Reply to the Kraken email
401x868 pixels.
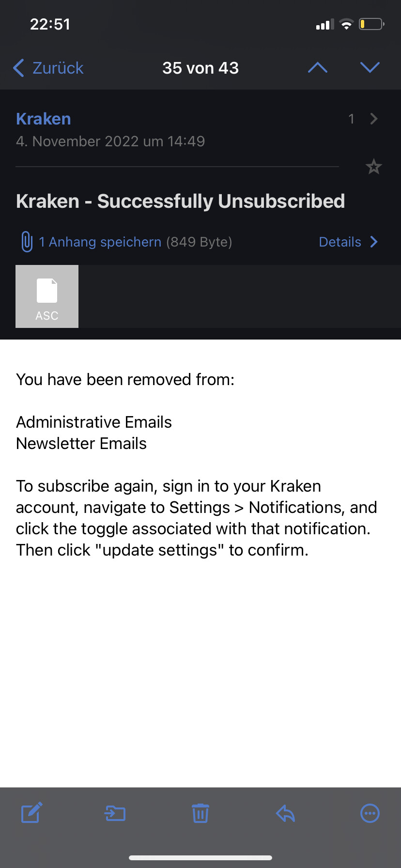pyautogui.click(x=286, y=813)
